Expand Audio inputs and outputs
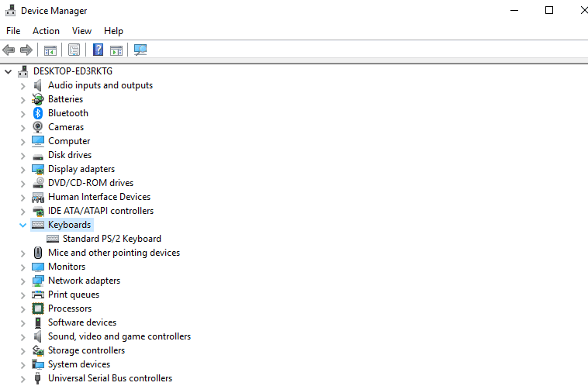Image resolution: width=588 pixels, height=386 pixels. coord(22,86)
